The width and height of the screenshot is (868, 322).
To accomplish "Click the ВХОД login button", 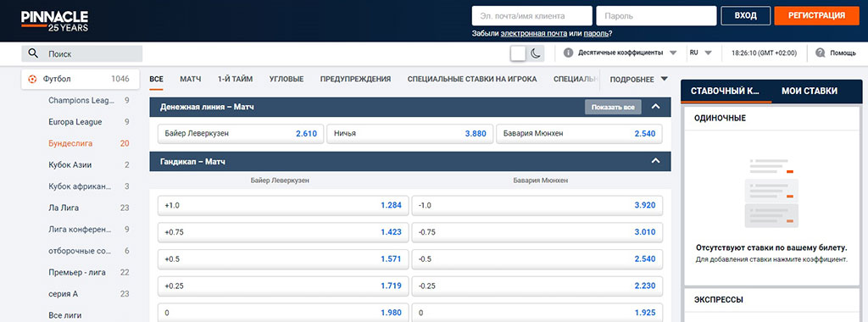I will pos(746,15).
